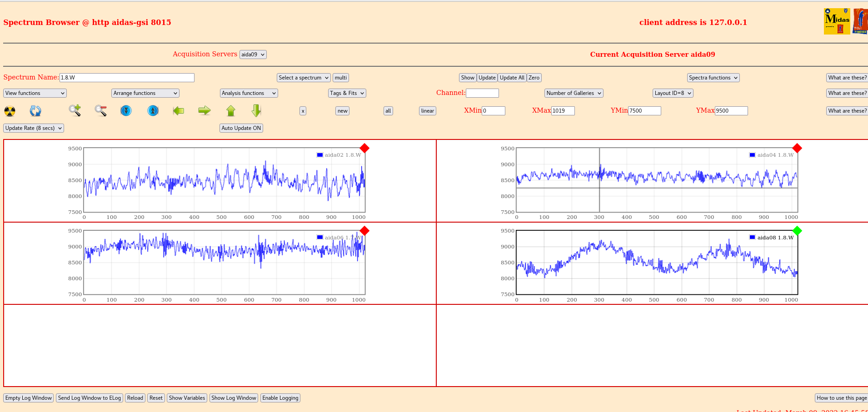Image resolution: width=868 pixels, height=412 pixels.
Task: Open the Acquisition Servers aida09 dropdown
Action: click(x=253, y=55)
